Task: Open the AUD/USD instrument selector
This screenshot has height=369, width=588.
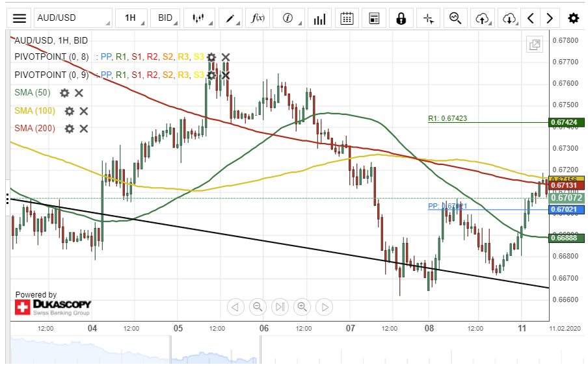Action: [73, 18]
